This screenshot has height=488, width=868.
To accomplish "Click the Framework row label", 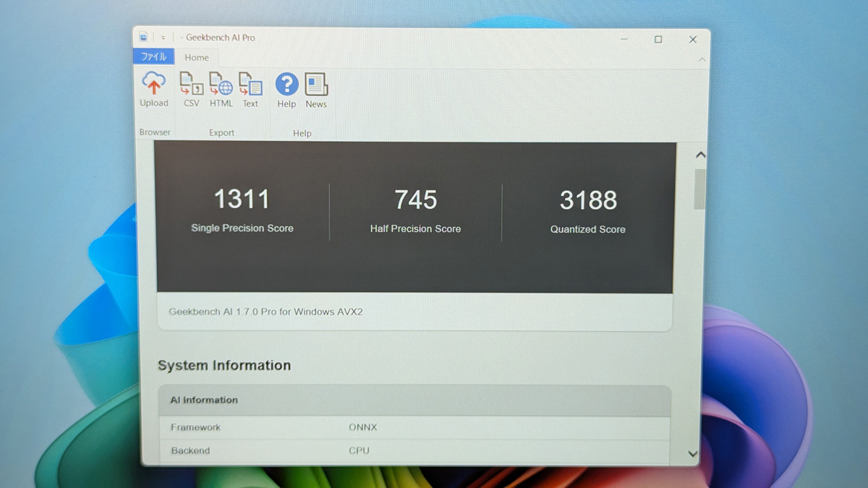I will (195, 427).
